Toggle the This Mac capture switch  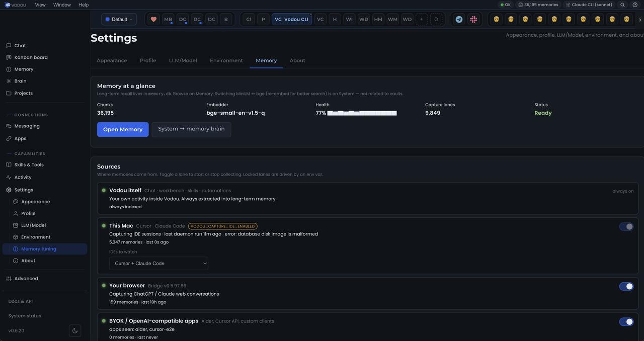point(626,227)
